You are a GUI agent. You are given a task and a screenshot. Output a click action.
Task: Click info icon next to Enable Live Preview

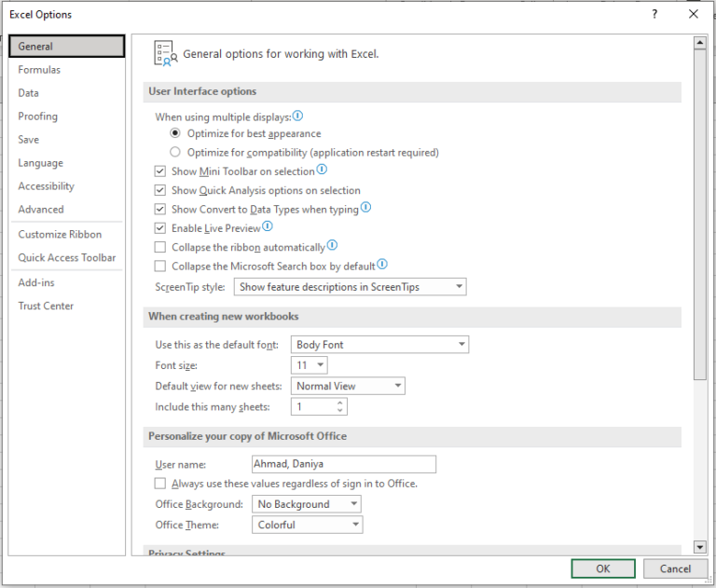coord(268,226)
